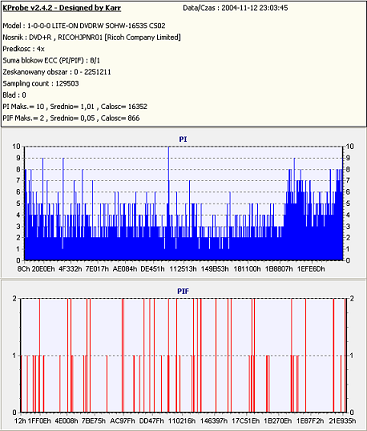Select the Suma blokow ECC line

point(51,60)
